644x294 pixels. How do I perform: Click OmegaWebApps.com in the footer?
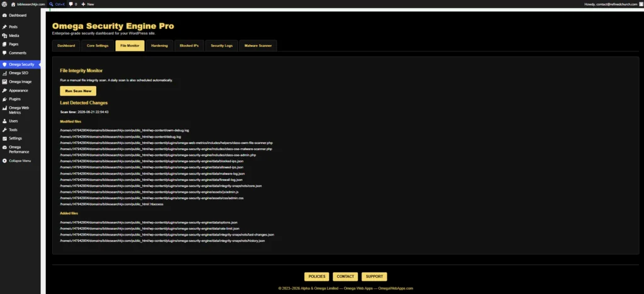click(396, 288)
